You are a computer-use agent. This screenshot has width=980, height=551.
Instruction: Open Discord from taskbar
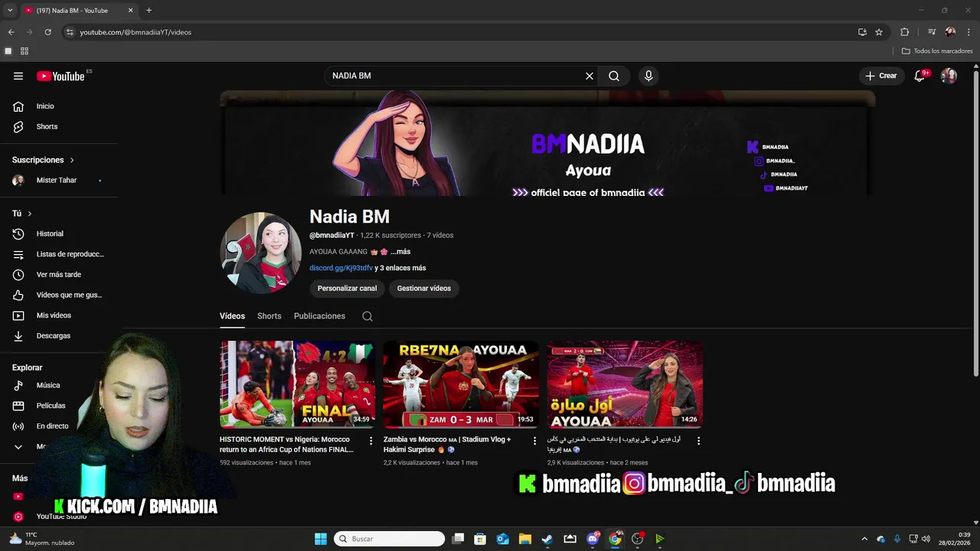point(593,539)
